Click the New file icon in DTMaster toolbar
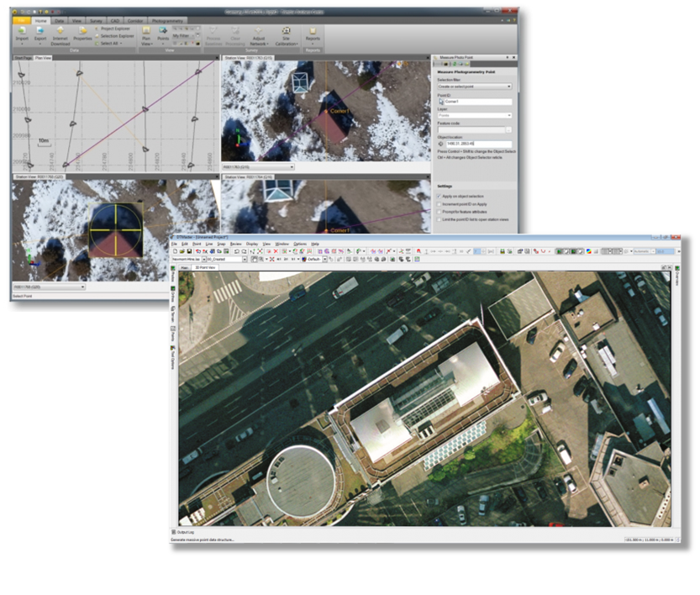Image resolution: width=700 pixels, height=595 pixels. point(176,251)
